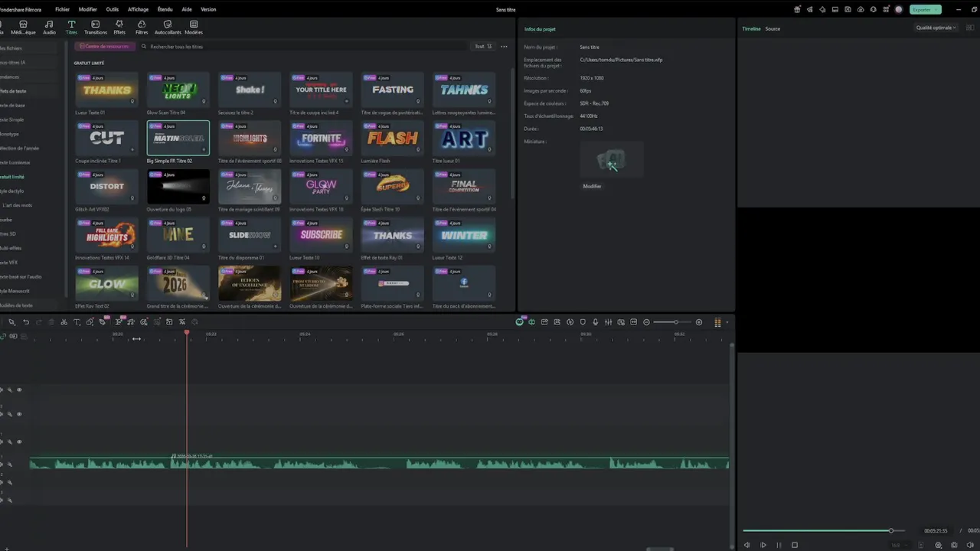Click the search all titles field
980x551 pixels.
[306, 47]
